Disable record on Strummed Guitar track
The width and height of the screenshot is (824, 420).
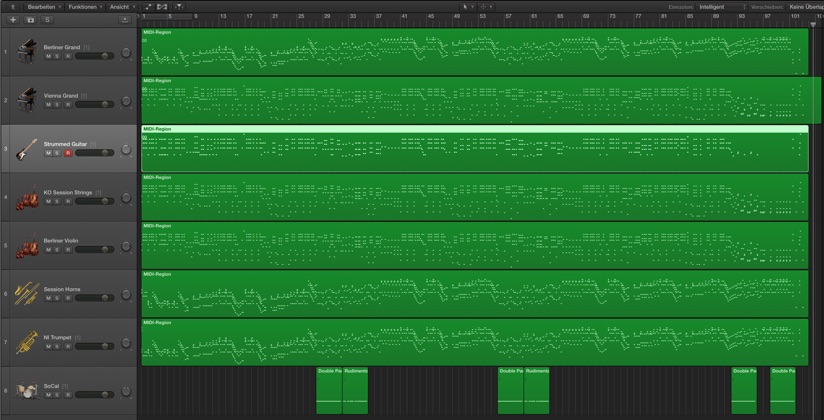(x=67, y=153)
